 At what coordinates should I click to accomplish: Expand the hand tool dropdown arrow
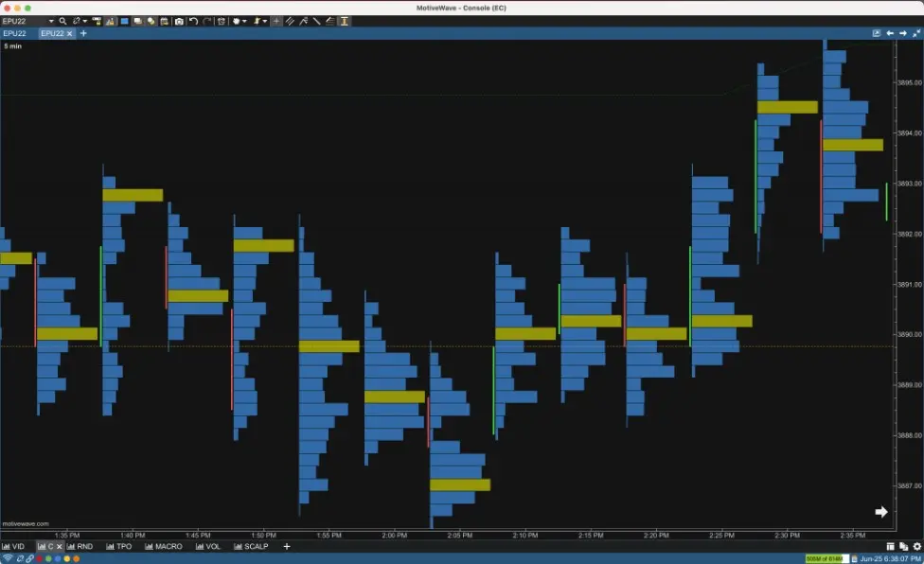pyautogui.click(x=244, y=21)
